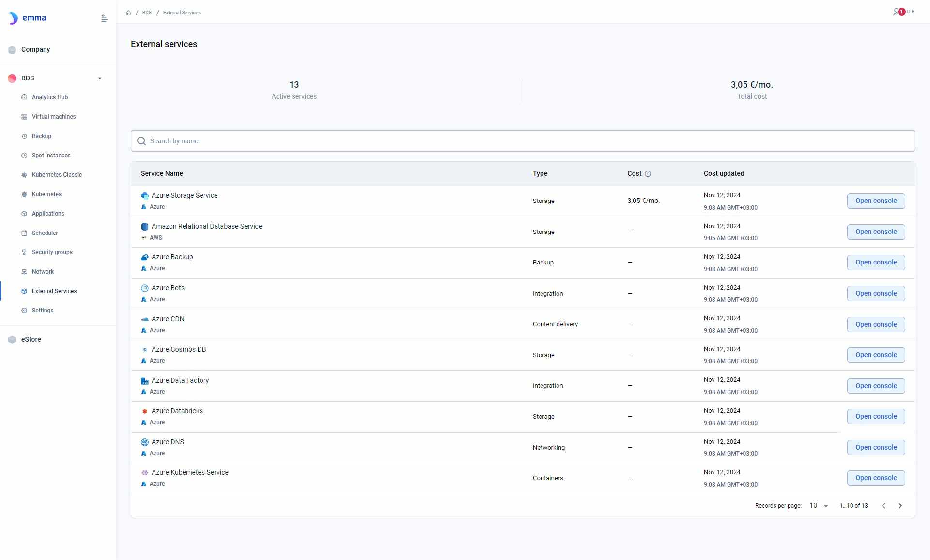Click the 13 Active services count
The image size is (930, 560).
294,85
